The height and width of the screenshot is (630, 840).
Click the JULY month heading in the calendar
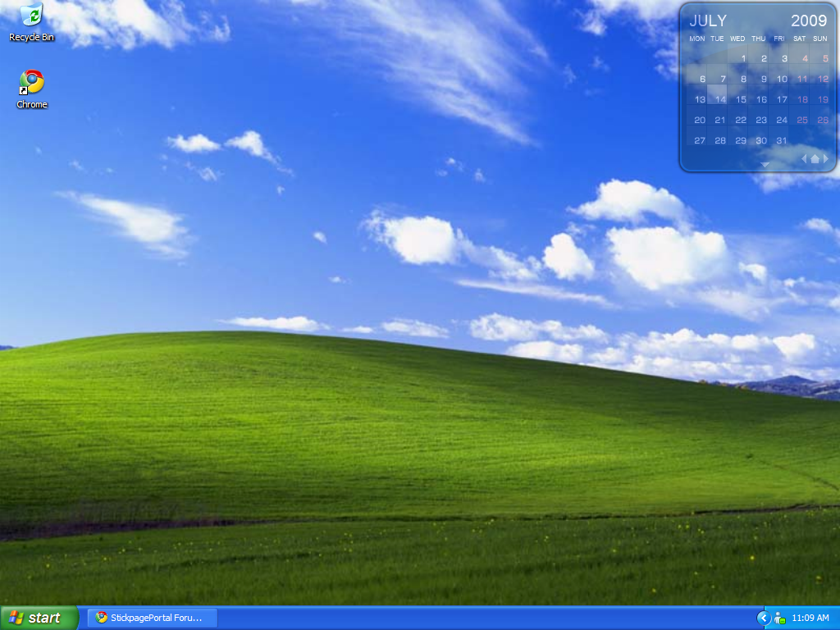[x=708, y=21]
